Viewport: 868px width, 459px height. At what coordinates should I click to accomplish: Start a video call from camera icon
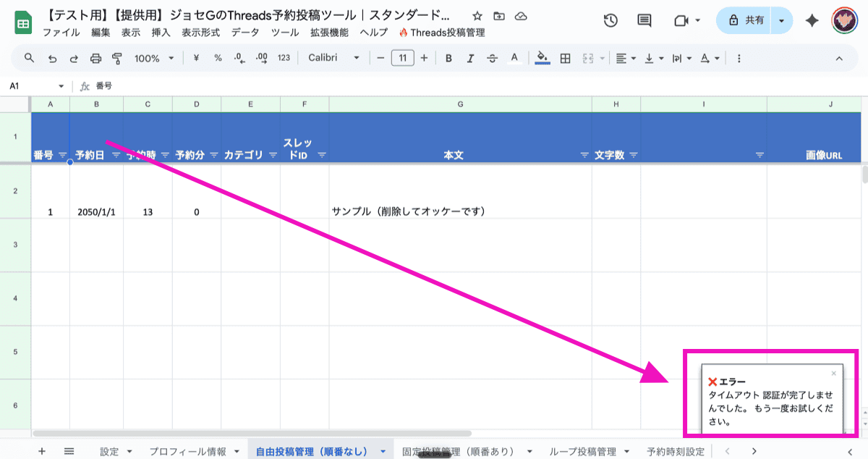(681, 20)
